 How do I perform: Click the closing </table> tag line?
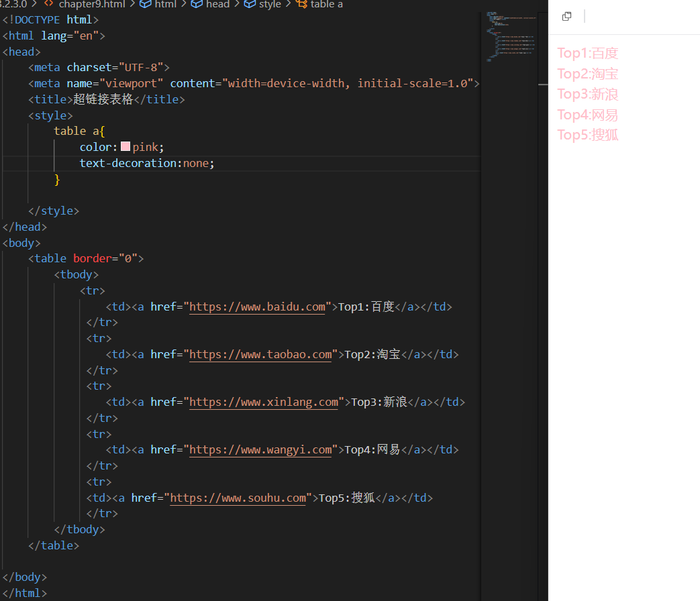click(x=54, y=545)
